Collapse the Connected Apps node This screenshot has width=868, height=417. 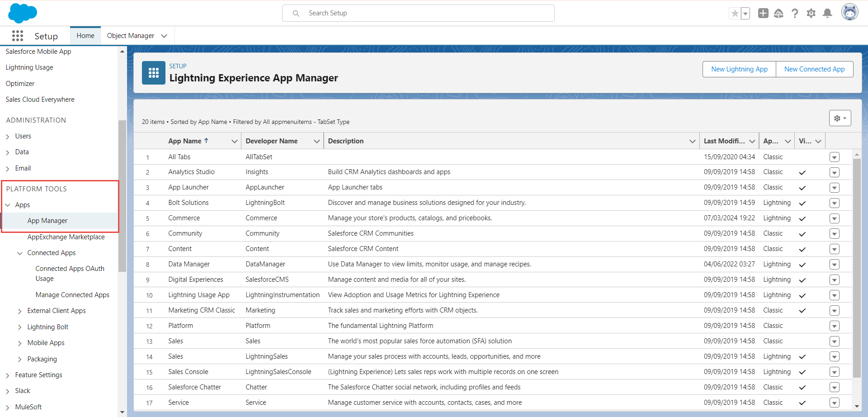(x=20, y=253)
